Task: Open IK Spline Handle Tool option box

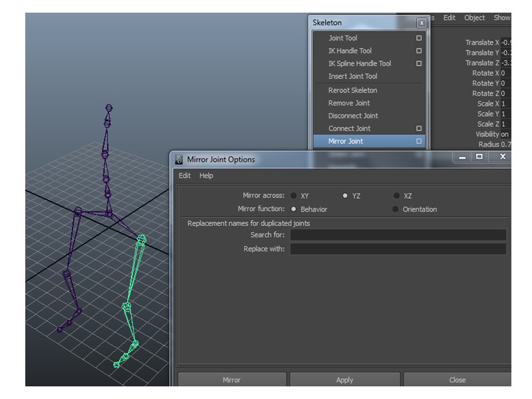Action: [x=419, y=63]
